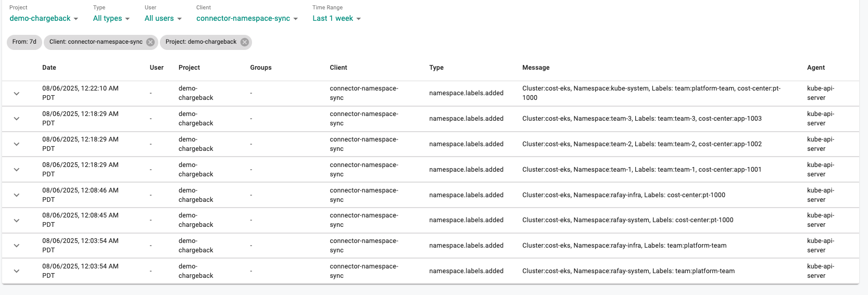Select the From: 7d chip

(x=24, y=42)
